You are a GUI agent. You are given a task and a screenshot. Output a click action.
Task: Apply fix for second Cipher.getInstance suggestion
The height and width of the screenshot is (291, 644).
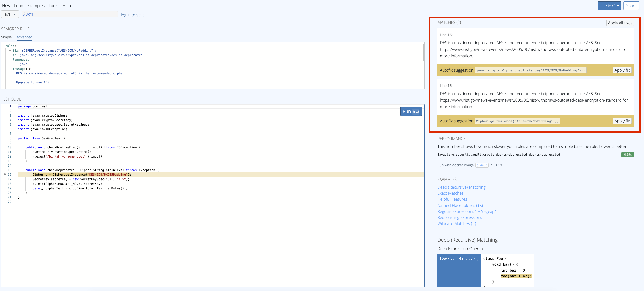pos(622,121)
